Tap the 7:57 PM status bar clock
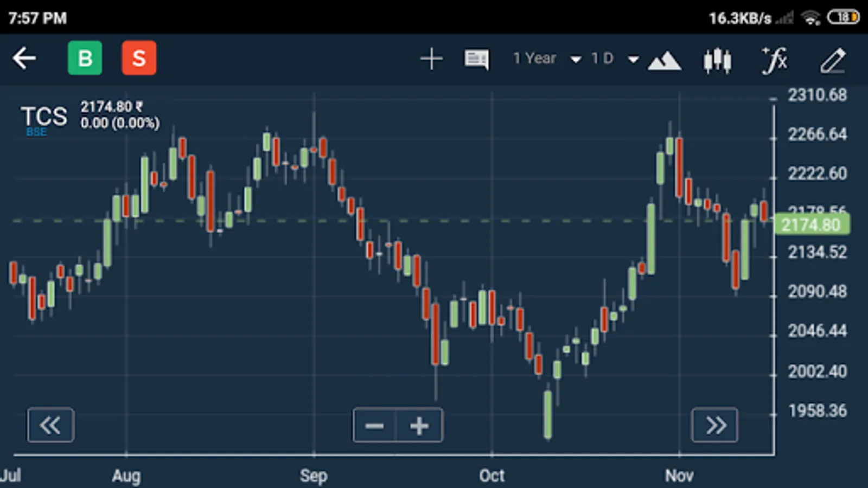The image size is (868, 488). (x=37, y=18)
